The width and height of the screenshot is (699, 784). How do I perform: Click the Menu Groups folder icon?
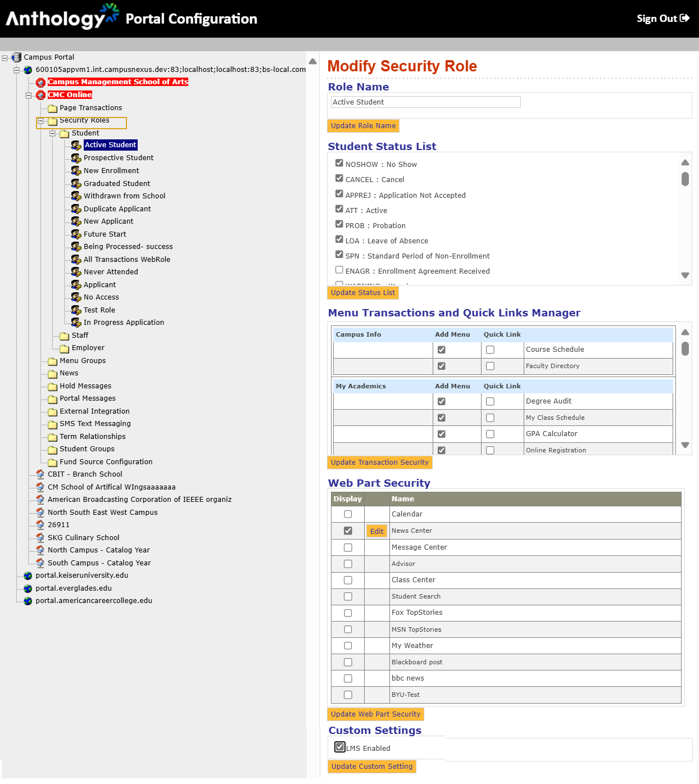(x=52, y=361)
